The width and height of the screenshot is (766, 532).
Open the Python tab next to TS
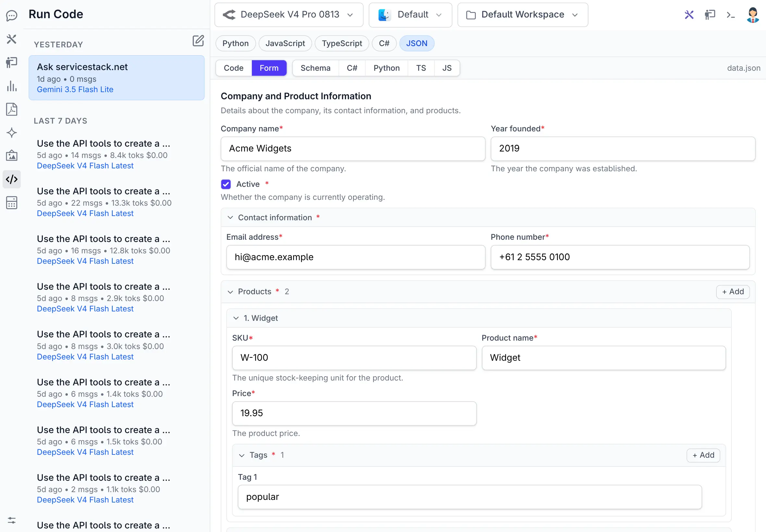(387, 68)
